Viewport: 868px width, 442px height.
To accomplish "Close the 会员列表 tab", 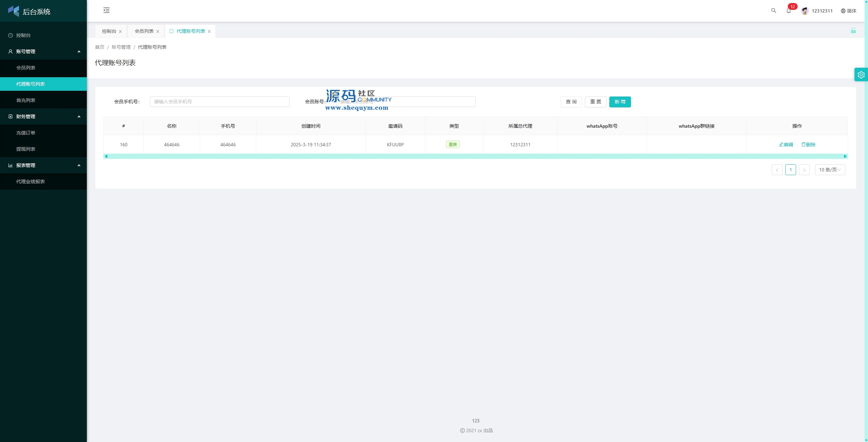I will [158, 31].
